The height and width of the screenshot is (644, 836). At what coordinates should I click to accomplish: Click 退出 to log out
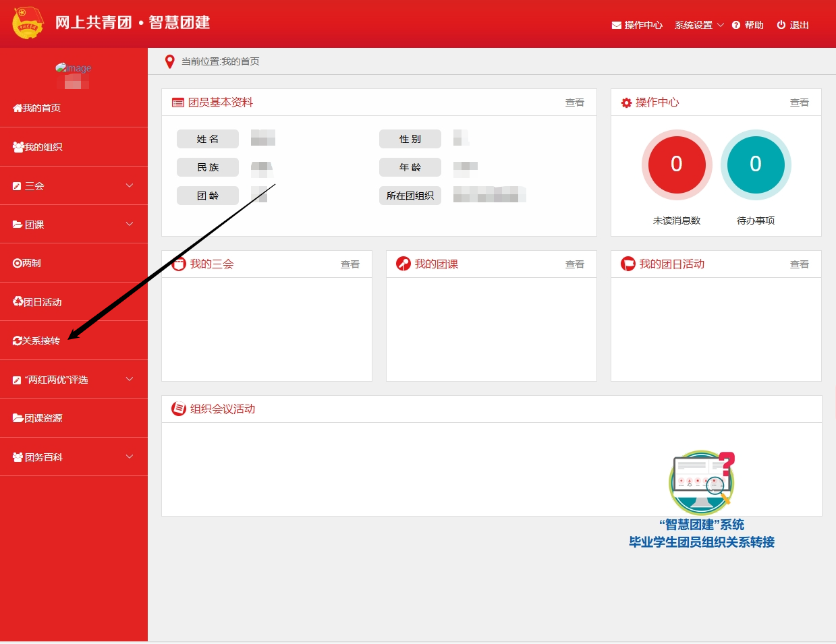(x=800, y=25)
